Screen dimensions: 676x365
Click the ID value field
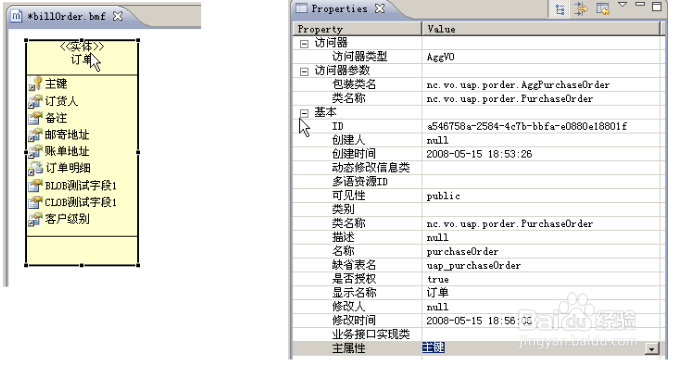541,126
